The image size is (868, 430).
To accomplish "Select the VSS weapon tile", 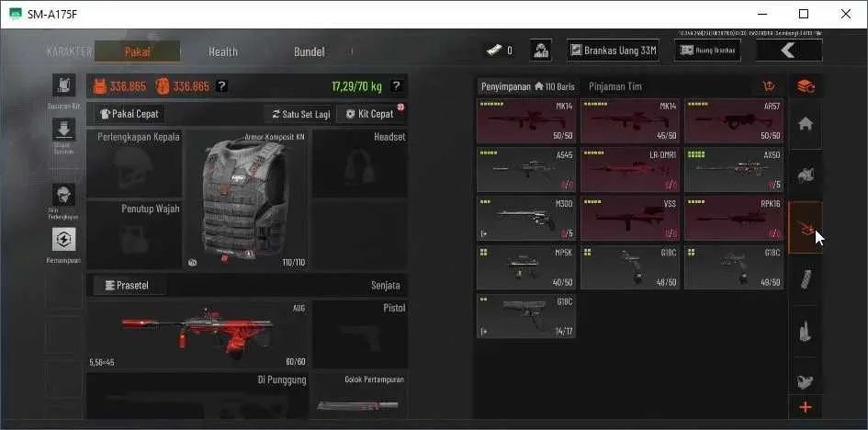I will tap(630, 219).
